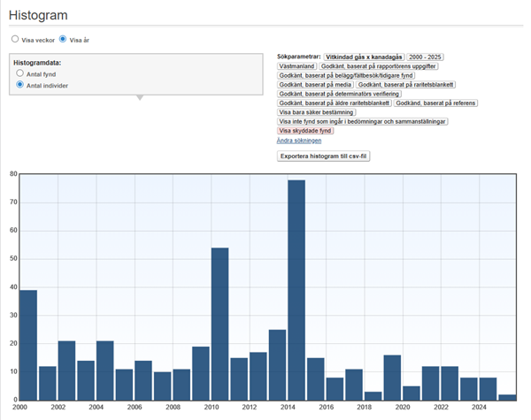The height and width of the screenshot is (420, 531).
Task: Click the 'Histogram' page heading
Action: (x=39, y=15)
